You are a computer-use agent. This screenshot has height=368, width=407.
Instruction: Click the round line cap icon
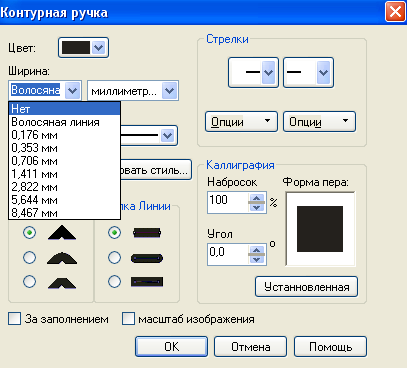tap(147, 258)
